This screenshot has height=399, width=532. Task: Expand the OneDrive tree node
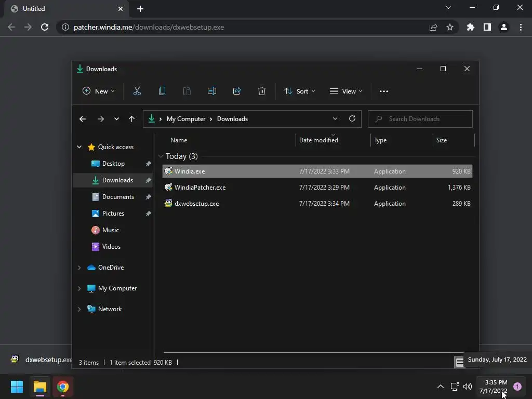point(79,268)
